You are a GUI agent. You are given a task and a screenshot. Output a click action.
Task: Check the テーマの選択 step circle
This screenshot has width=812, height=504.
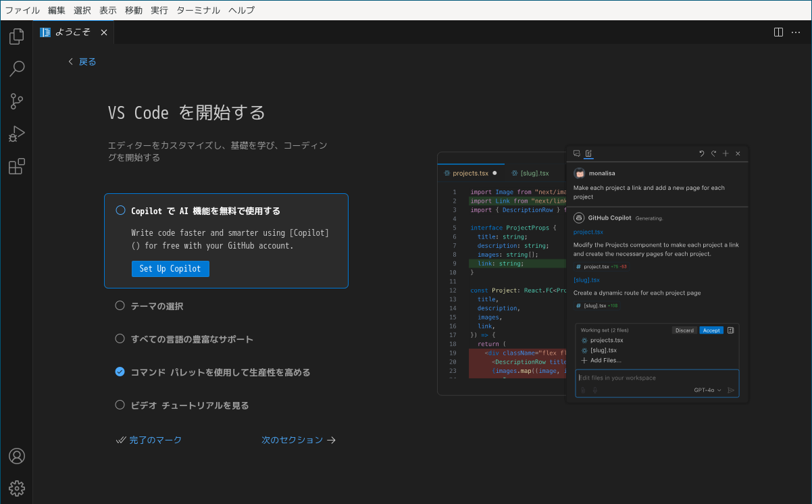tap(120, 305)
